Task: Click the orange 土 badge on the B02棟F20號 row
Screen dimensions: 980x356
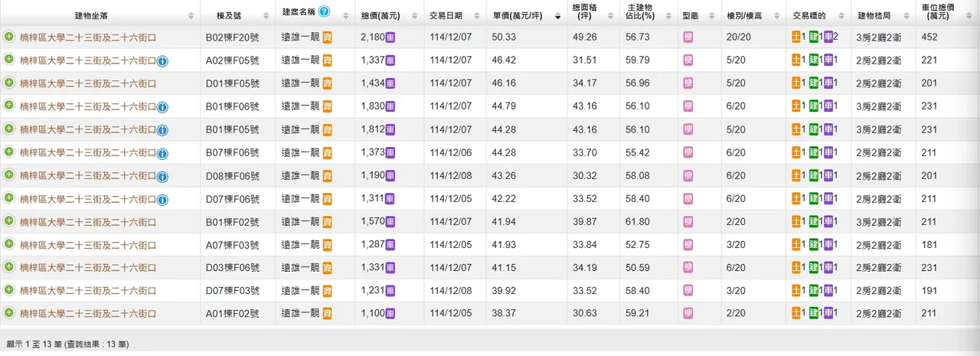Action: click(x=797, y=37)
